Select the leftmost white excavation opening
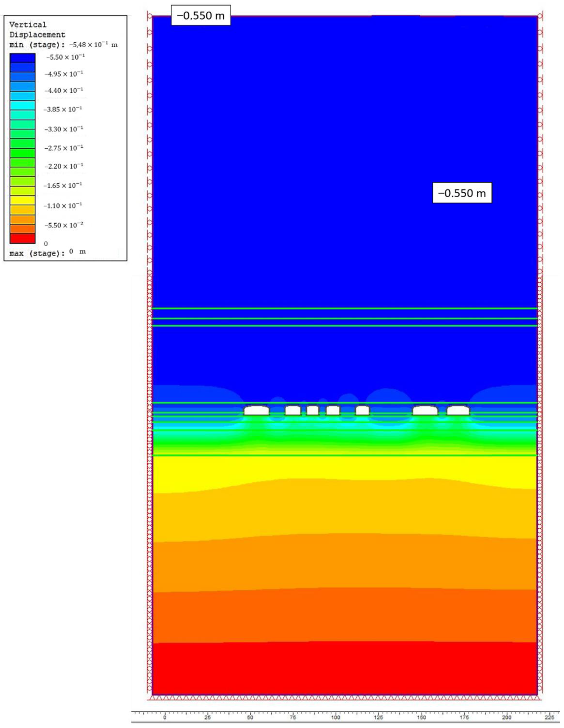 256,410
